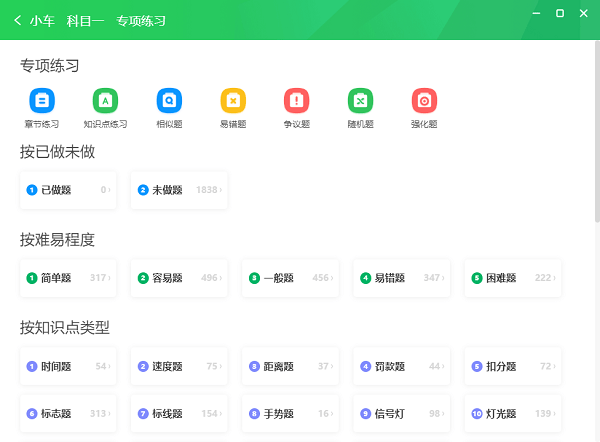Viewport: 600px width, 442px height.
Task: Select 科目一 in the header breadcrumb
Action: 84,20
